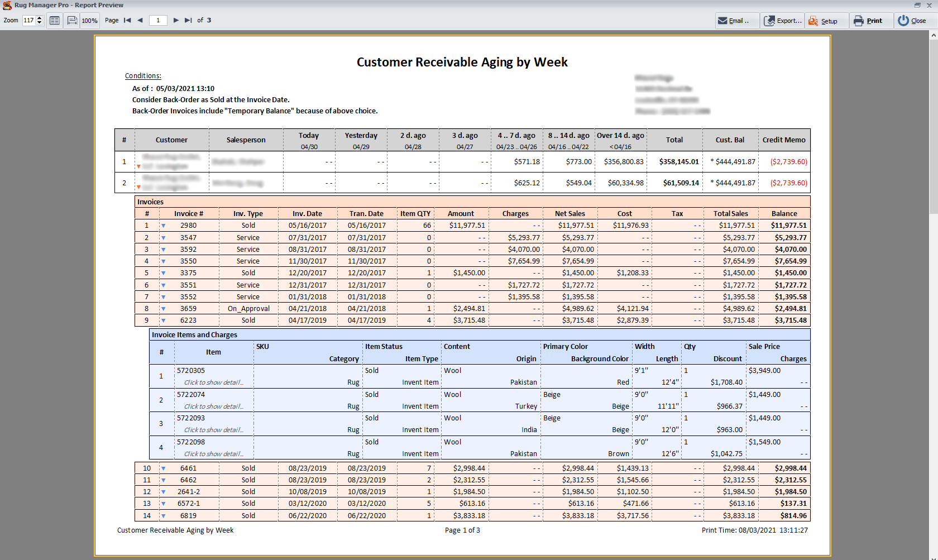The width and height of the screenshot is (938, 560).
Task: Click the scrollbar up arrow
Action: coord(934,35)
